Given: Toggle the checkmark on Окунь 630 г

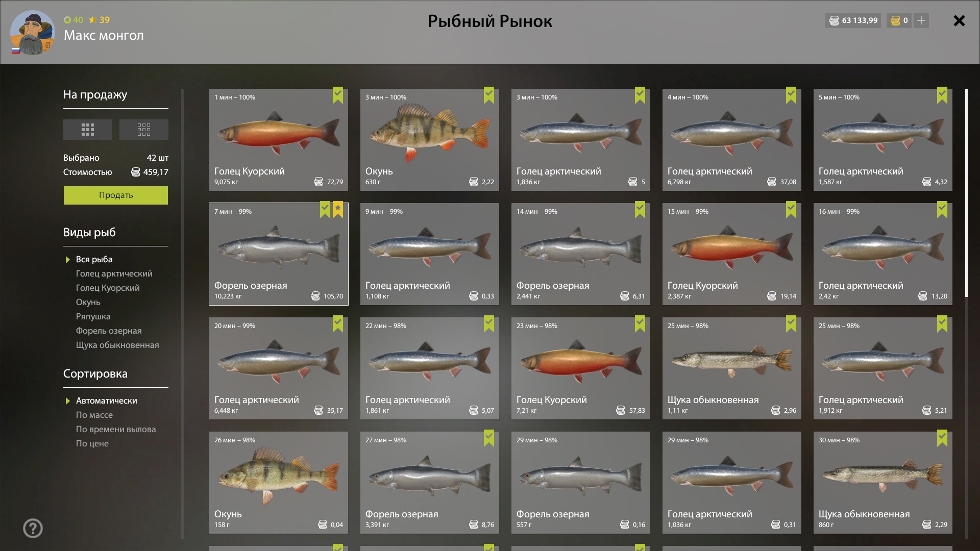Looking at the screenshot, I should 489,95.
